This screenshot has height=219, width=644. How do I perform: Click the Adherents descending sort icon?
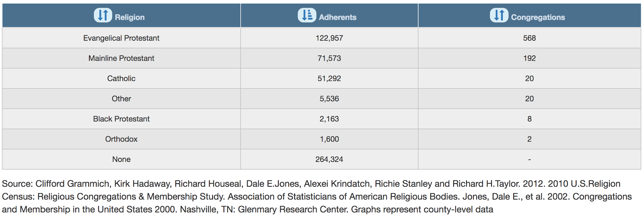click(x=307, y=15)
